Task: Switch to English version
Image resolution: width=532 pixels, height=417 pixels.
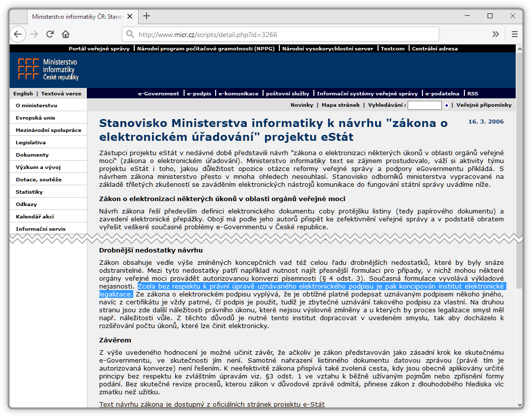Action: tap(23, 93)
